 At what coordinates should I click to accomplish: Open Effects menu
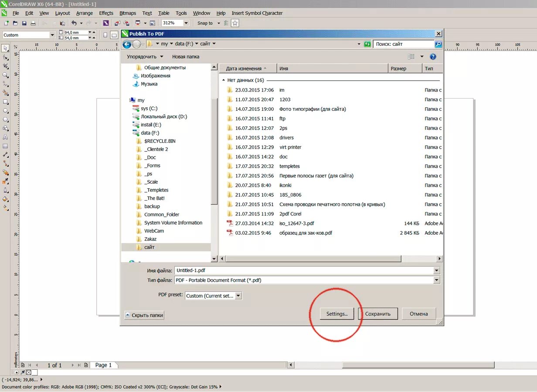click(106, 13)
